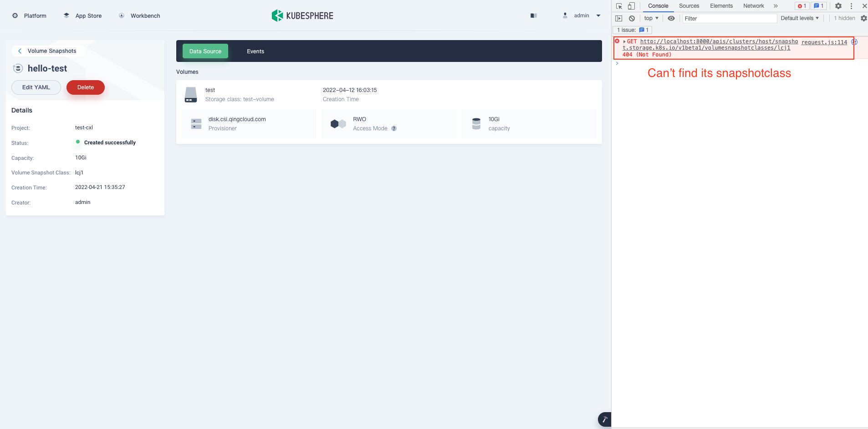Click the blue issues count badge in toolbar
Viewport: 868px width, 429px height.
[819, 6]
